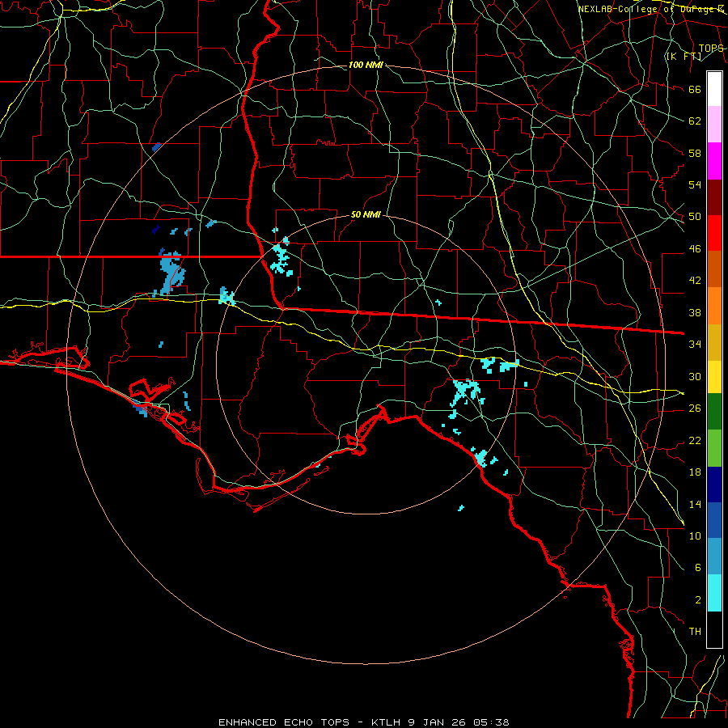Click the '50 NMI' range ring label
Image resolution: width=728 pixels, height=728 pixels.
click(366, 214)
